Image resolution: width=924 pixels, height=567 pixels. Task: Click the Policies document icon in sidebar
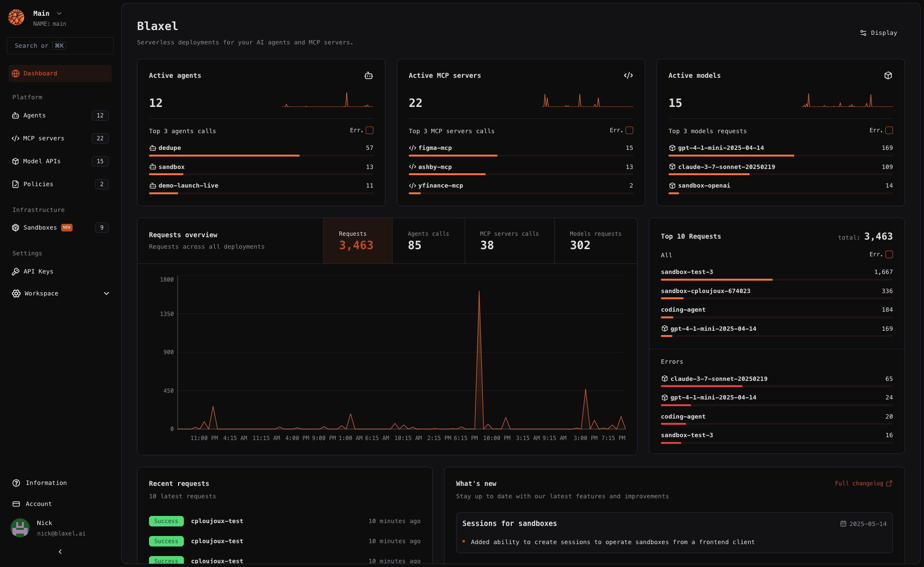(x=16, y=184)
